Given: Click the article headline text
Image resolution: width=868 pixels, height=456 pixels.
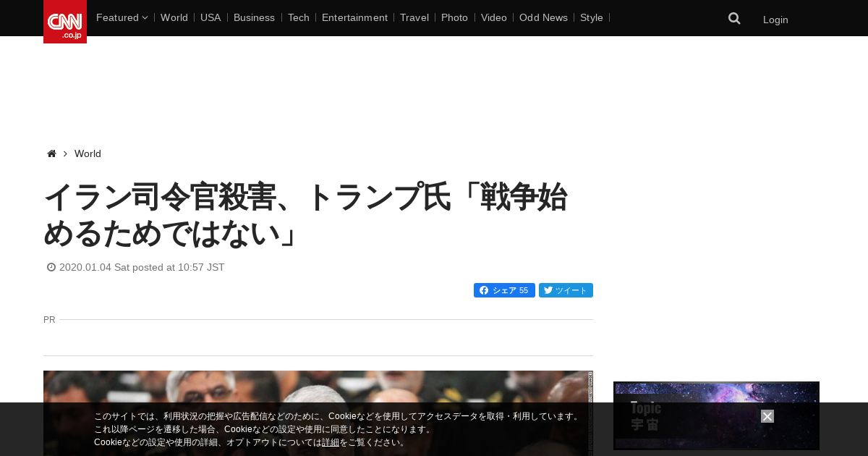Looking at the screenshot, I should click(305, 216).
